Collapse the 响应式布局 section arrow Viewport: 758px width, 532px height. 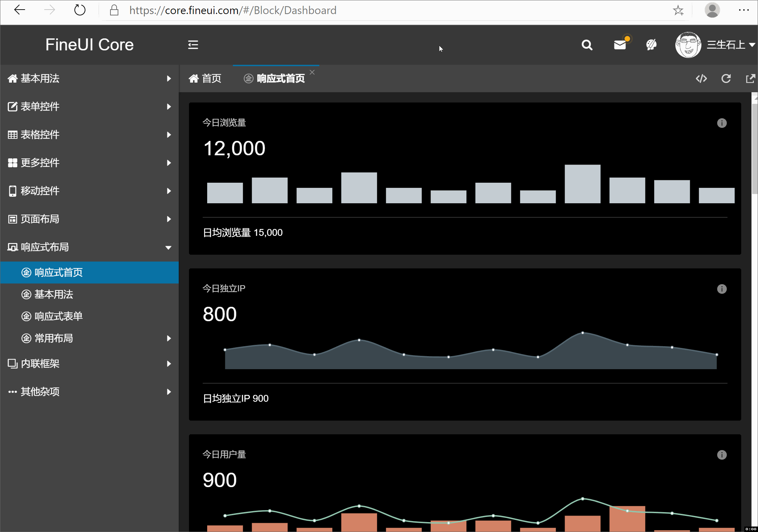coord(168,247)
